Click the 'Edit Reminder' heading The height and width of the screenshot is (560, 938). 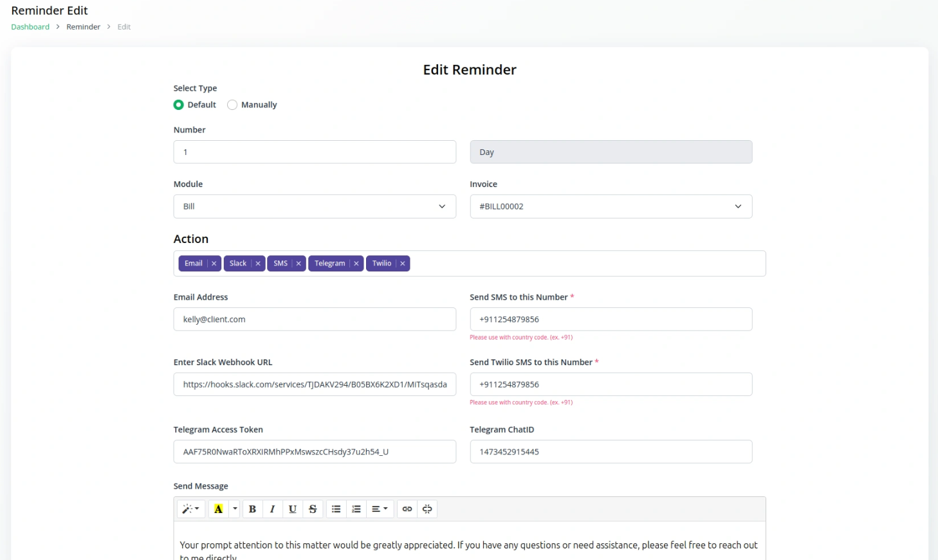point(470,70)
